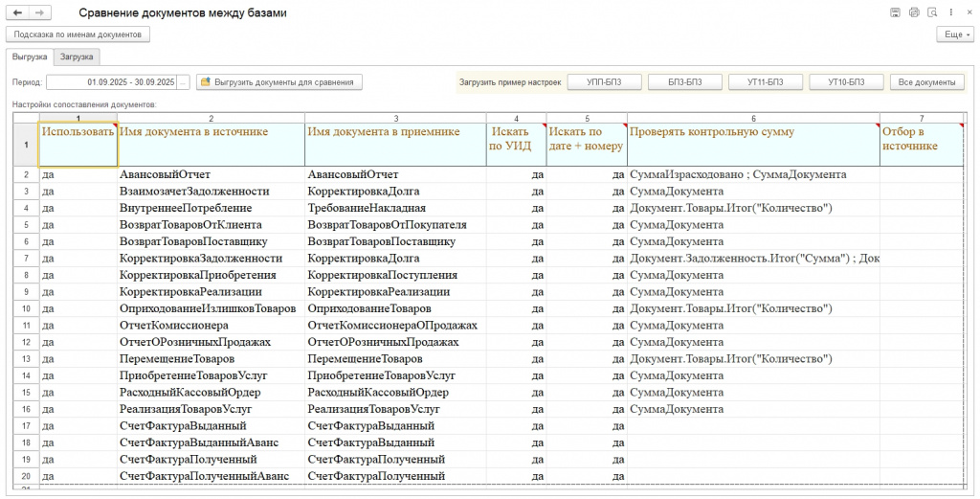Go forward with the right arrow

coord(39,13)
